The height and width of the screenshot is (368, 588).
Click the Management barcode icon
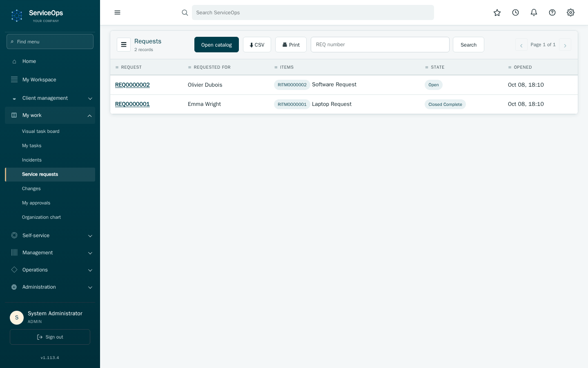tap(14, 253)
